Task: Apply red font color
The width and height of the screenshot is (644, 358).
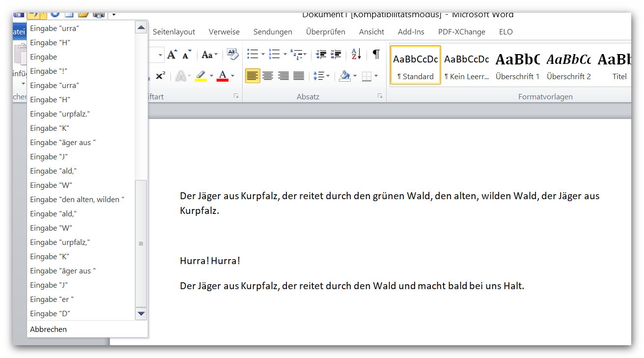Action: click(x=223, y=76)
